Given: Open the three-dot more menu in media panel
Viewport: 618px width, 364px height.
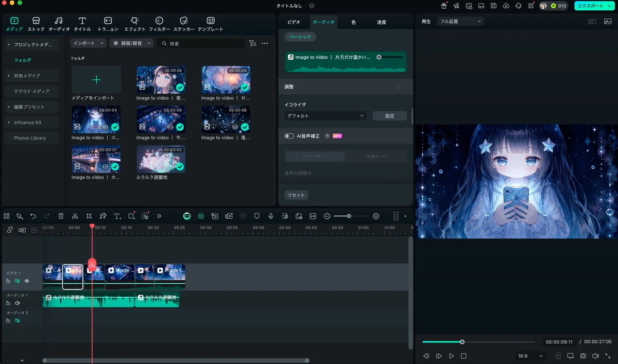Looking at the screenshot, I should [x=265, y=44].
